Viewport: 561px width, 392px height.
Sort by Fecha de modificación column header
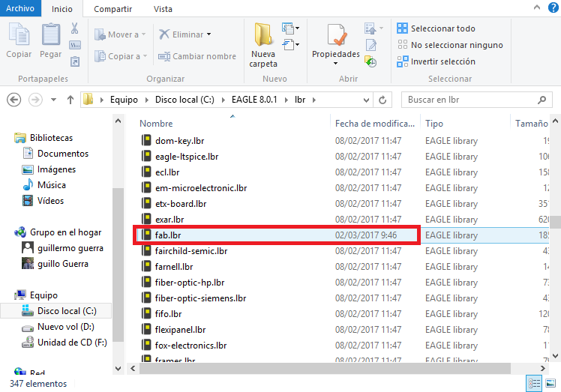374,124
